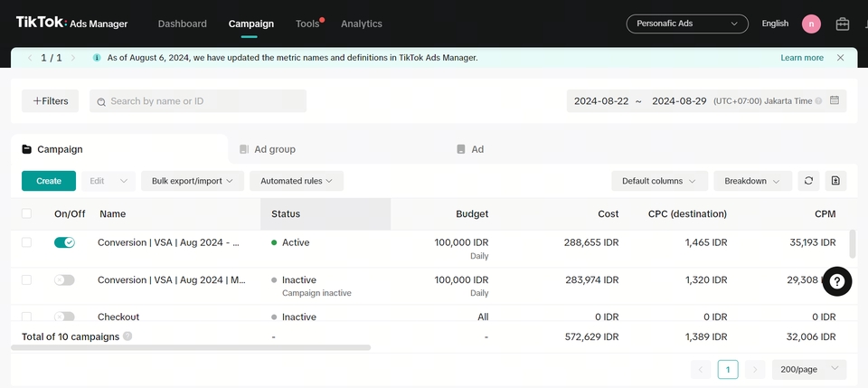
Task: Open the Breakdown dropdown
Action: coord(753,181)
